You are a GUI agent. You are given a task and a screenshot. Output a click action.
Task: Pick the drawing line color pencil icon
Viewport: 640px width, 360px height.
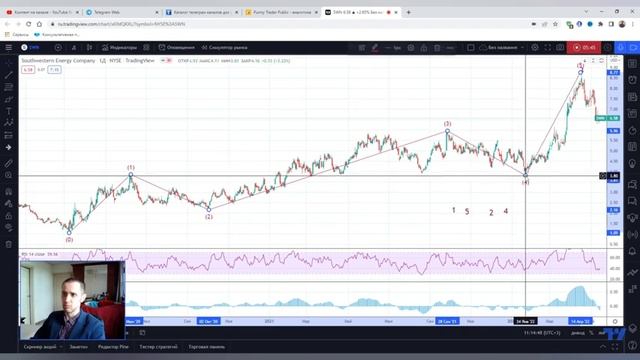375,48
